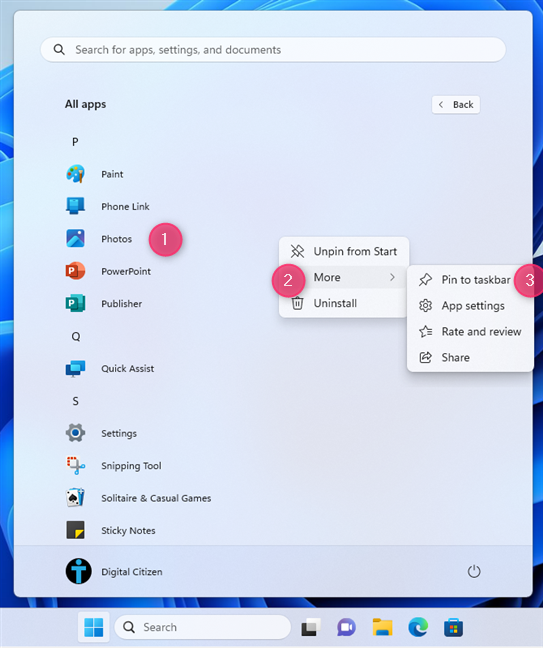Click the Publisher app icon
This screenshot has height=648, width=543.
click(x=75, y=303)
